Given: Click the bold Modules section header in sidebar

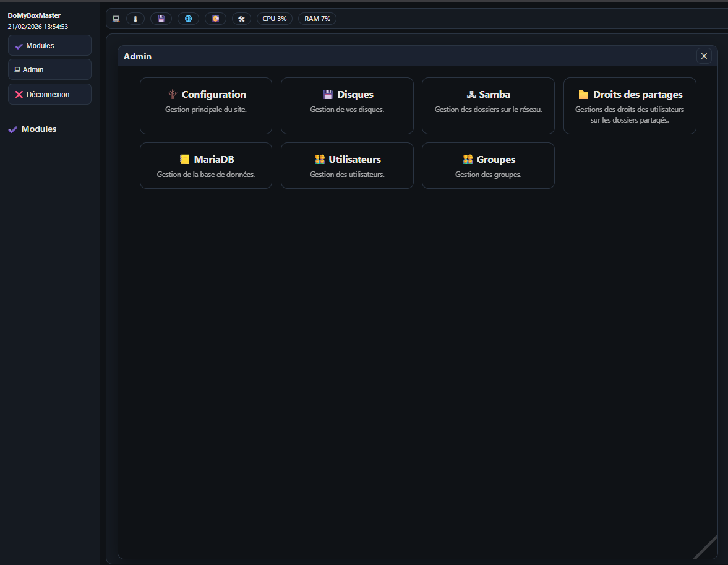Looking at the screenshot, I should [38, 129].
